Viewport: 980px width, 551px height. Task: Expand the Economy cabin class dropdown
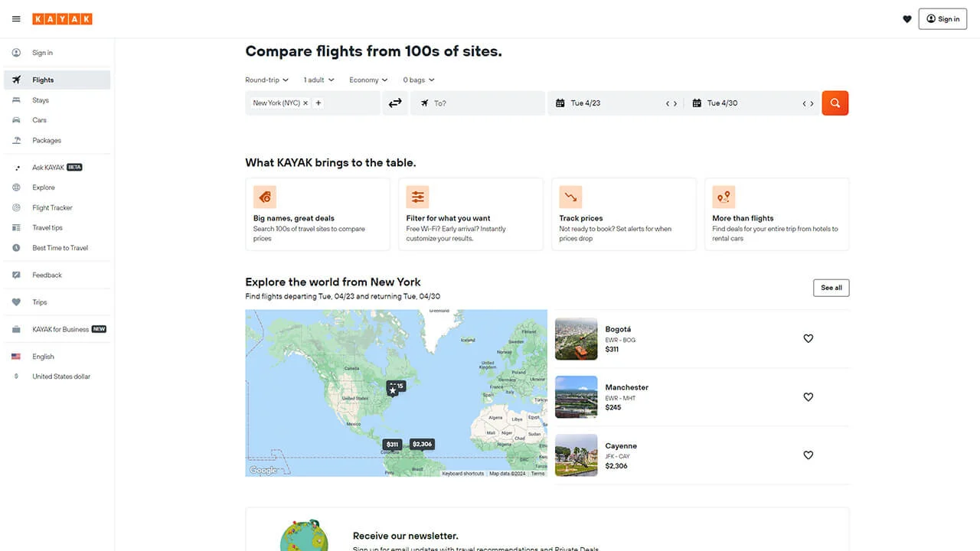(368, 80)
